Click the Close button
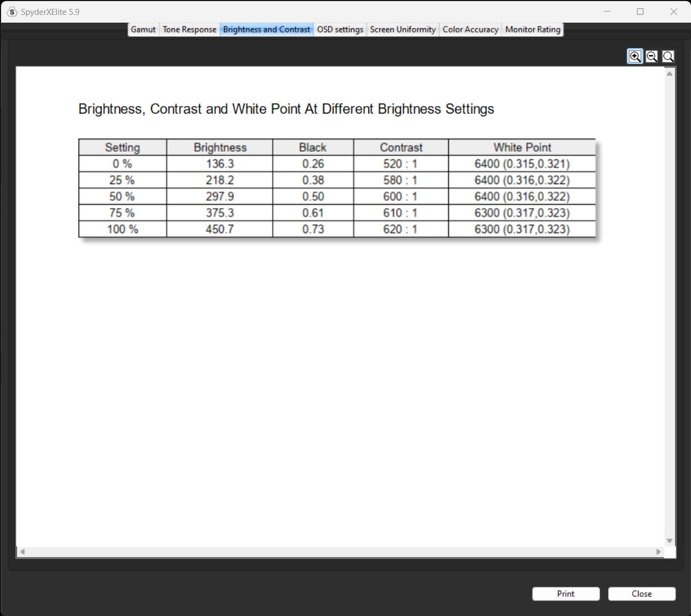Image resolution: width=691 pixels, height=616 pixels. pyautogui.click(x=642, y=593)
